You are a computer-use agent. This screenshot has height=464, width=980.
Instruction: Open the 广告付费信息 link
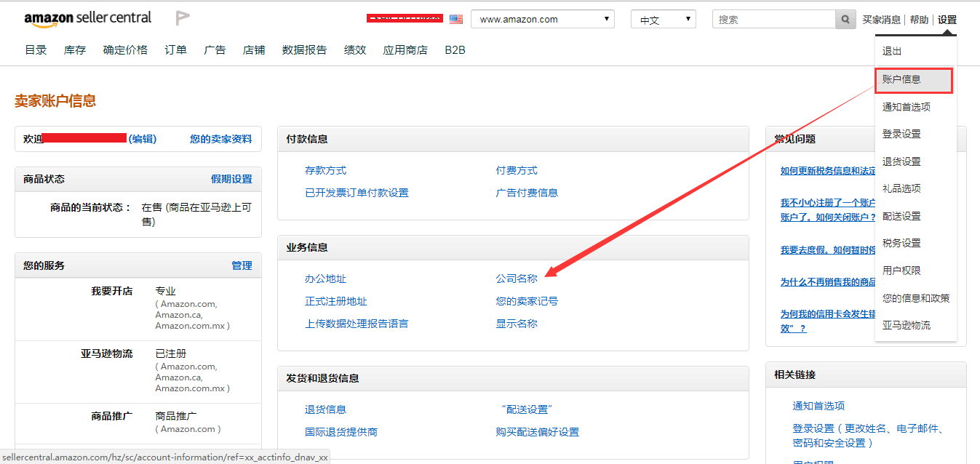(527, 193)
